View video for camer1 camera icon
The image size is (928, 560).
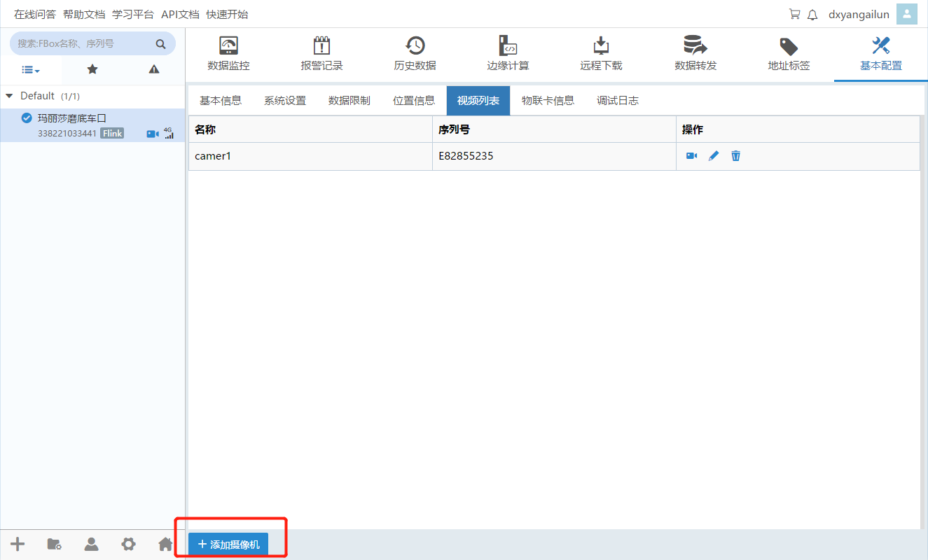tap(691, 155)
